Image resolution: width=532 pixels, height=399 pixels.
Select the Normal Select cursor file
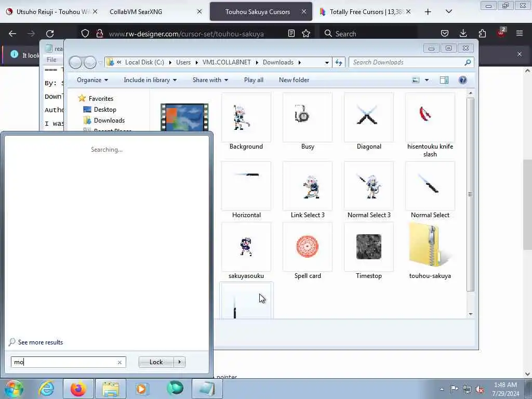tap(430, 190)
